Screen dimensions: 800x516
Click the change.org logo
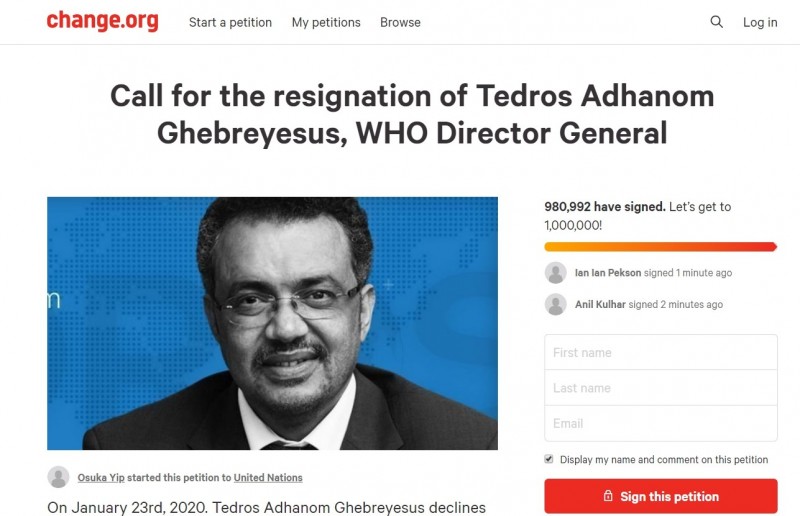[x=102, y=21]
